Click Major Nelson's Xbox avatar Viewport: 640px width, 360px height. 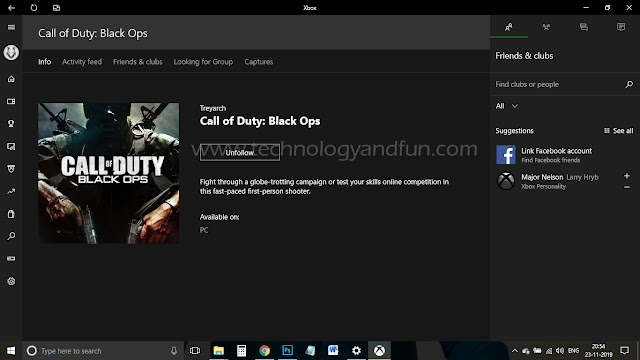(506, 181)
